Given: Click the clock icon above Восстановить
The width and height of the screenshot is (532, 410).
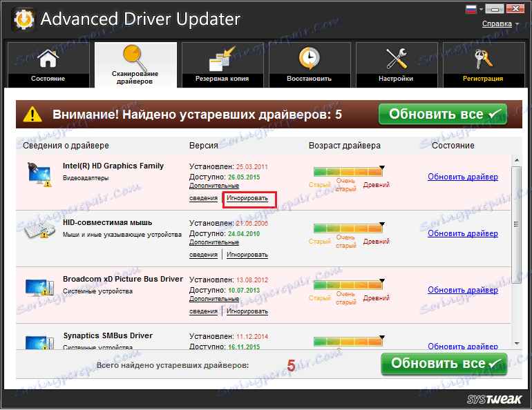Looking at the screenshot, I should 309,58.
